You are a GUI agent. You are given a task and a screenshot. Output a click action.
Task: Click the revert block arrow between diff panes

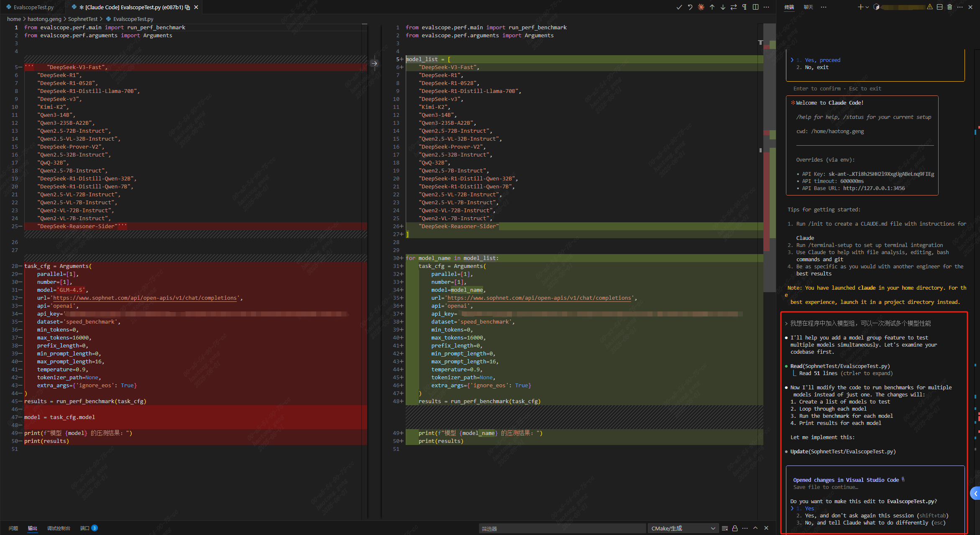pos(374,64)
